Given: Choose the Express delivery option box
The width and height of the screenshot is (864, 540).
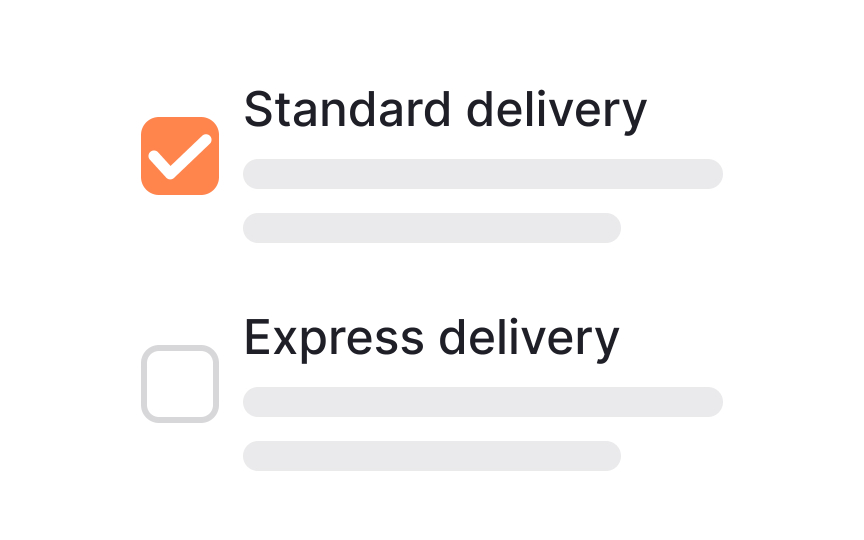Looking at the screenshot, I should (180, 384).
